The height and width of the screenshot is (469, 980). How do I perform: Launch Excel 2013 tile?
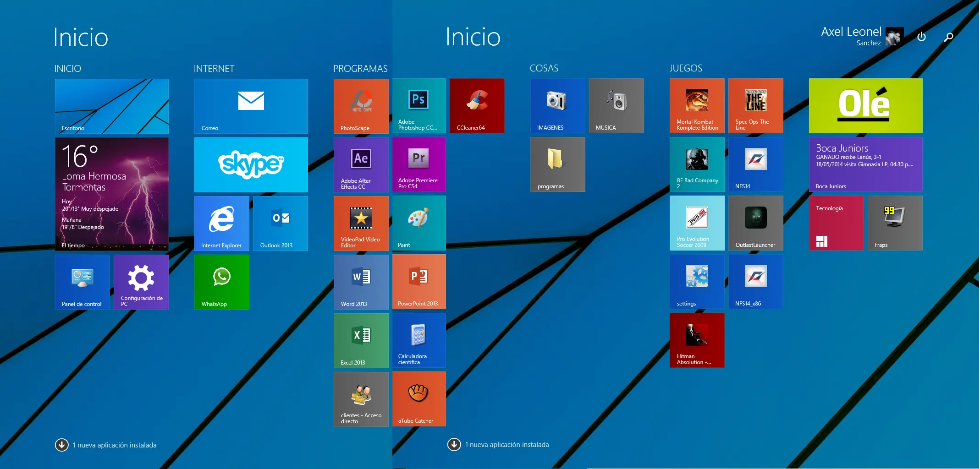click(361, 341)
